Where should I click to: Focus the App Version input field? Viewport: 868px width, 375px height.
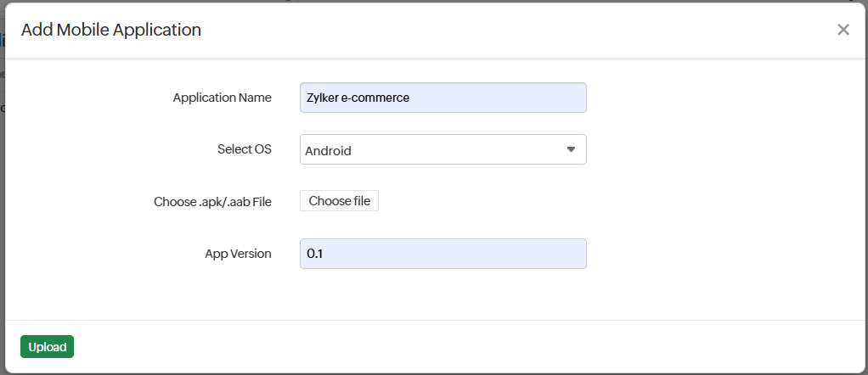pos(442,254)
